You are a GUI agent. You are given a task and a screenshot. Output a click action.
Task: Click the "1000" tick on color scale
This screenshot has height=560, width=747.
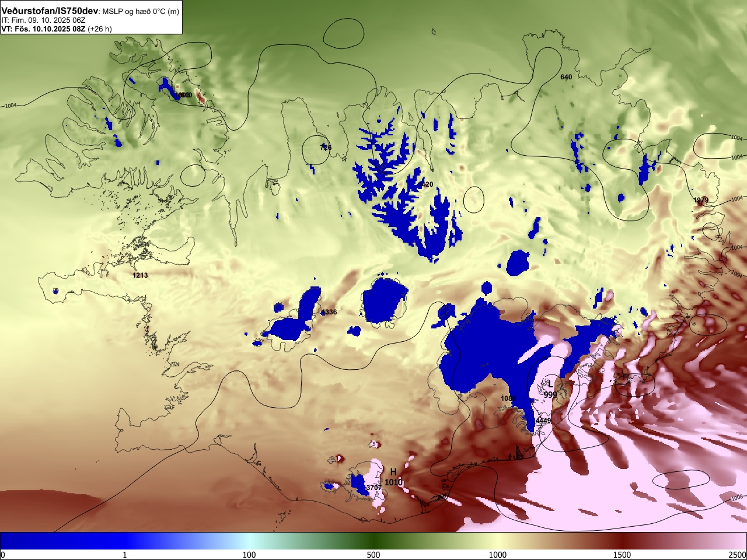[498, 555]
